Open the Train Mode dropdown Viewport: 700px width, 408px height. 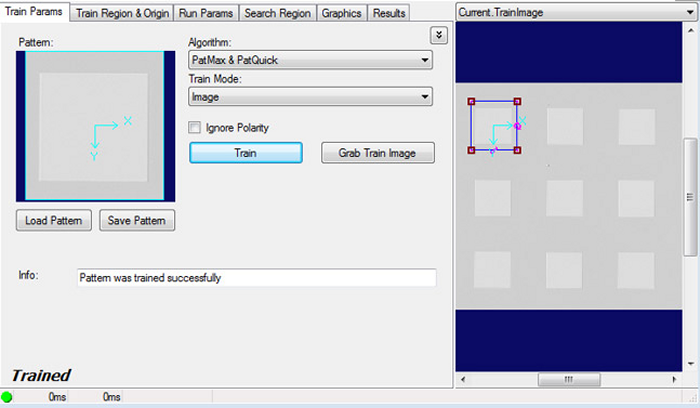pos(310,97)
